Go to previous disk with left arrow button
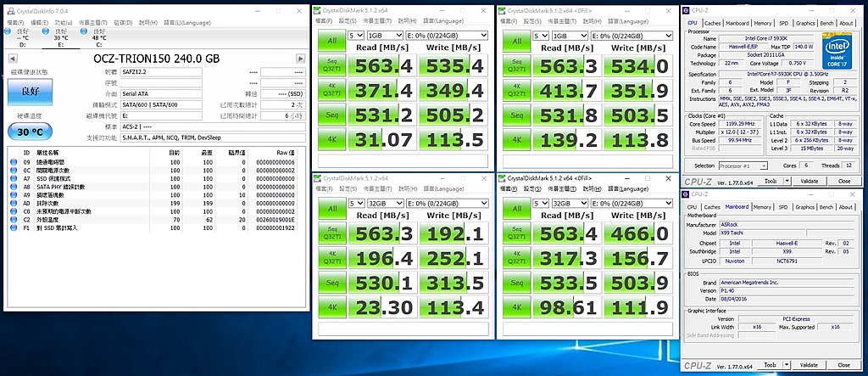 pos(12,59)
